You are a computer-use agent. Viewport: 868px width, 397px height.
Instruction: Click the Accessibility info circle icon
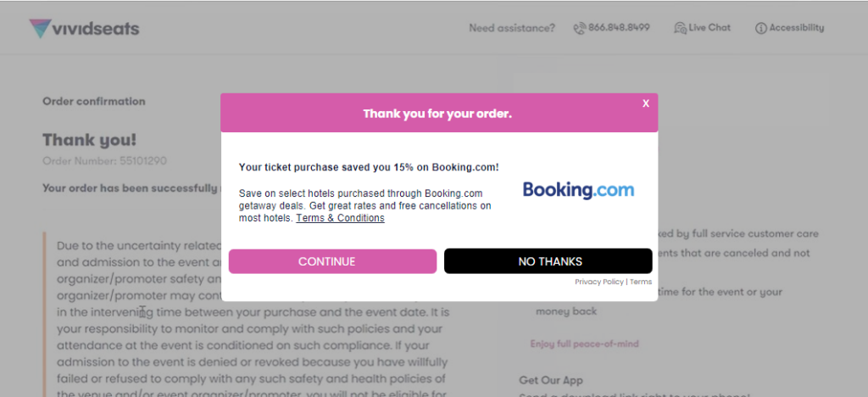coord(760,28)
